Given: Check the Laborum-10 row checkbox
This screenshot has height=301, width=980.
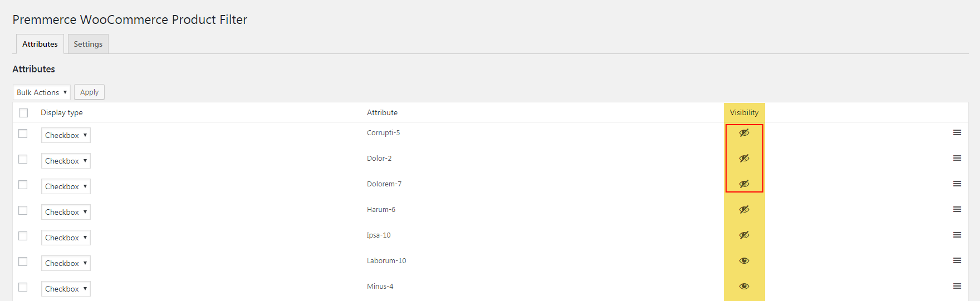Looking at the screenshot, I should click(x=23, y=261).
